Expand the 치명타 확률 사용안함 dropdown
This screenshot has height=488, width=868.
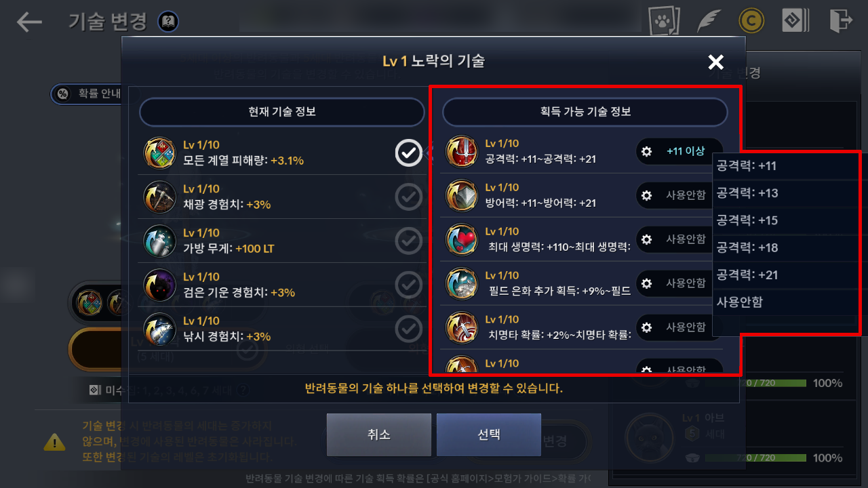pyautogui.click(x=679, y=327)
